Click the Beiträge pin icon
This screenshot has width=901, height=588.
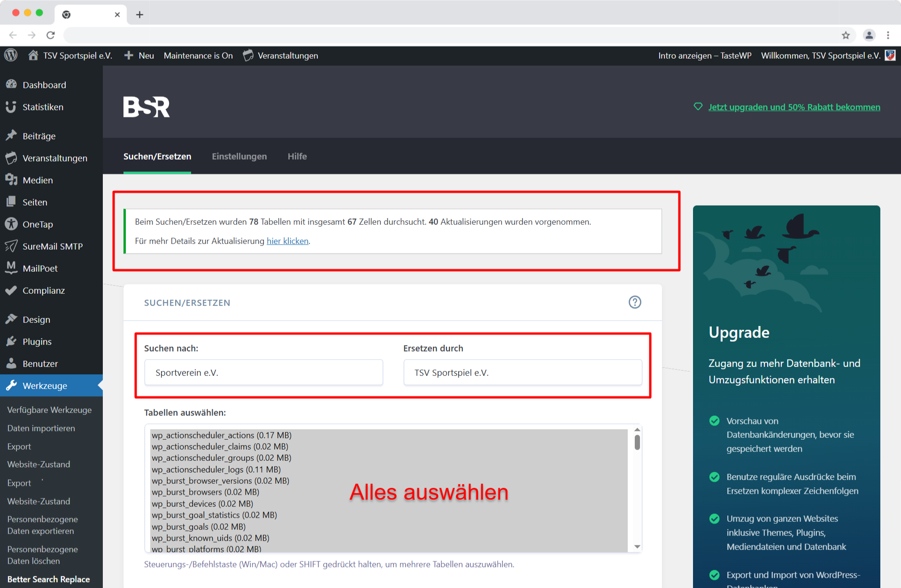(x=11, y=136)
